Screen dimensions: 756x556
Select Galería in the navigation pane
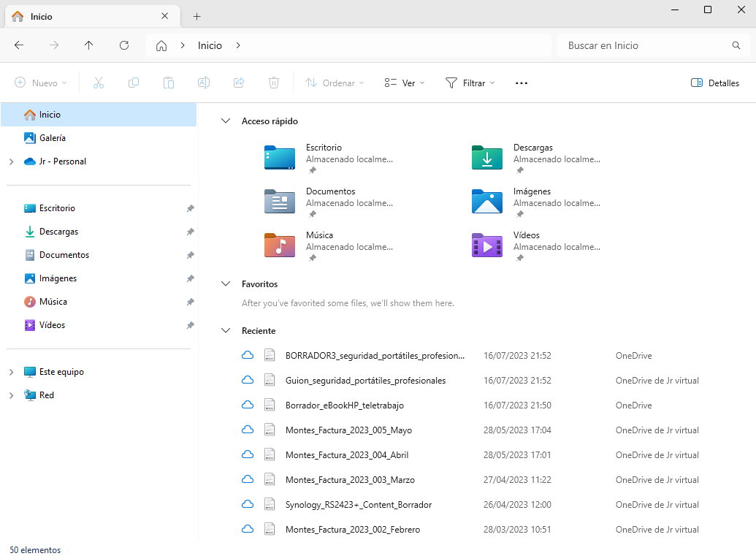pos(52,138)
